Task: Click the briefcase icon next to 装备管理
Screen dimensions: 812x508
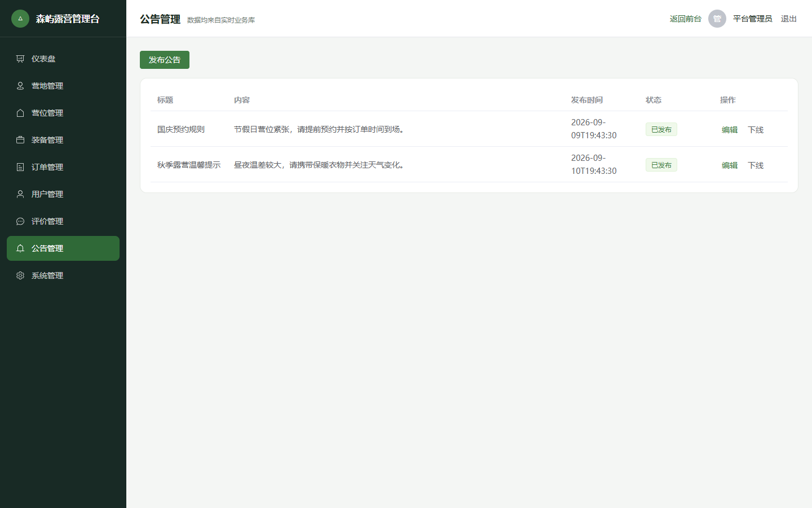Action: point(20,140)
